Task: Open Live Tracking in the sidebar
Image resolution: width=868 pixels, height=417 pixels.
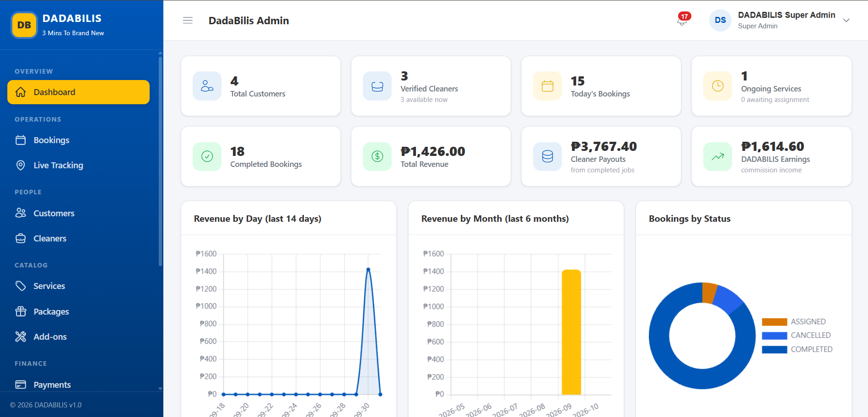Action: coord(78,165)
